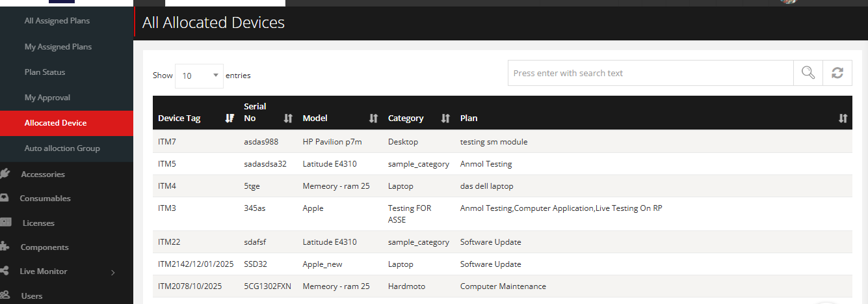Click the Category column header
This screenshot has width=868, height=304.
[419, 113]
